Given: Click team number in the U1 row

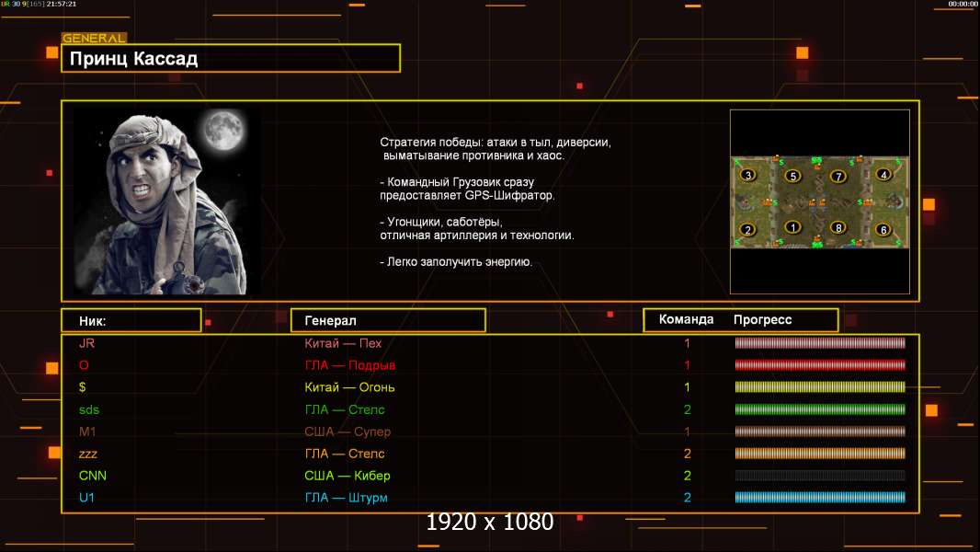Looking at the screenshot, I should click(687, 498).
